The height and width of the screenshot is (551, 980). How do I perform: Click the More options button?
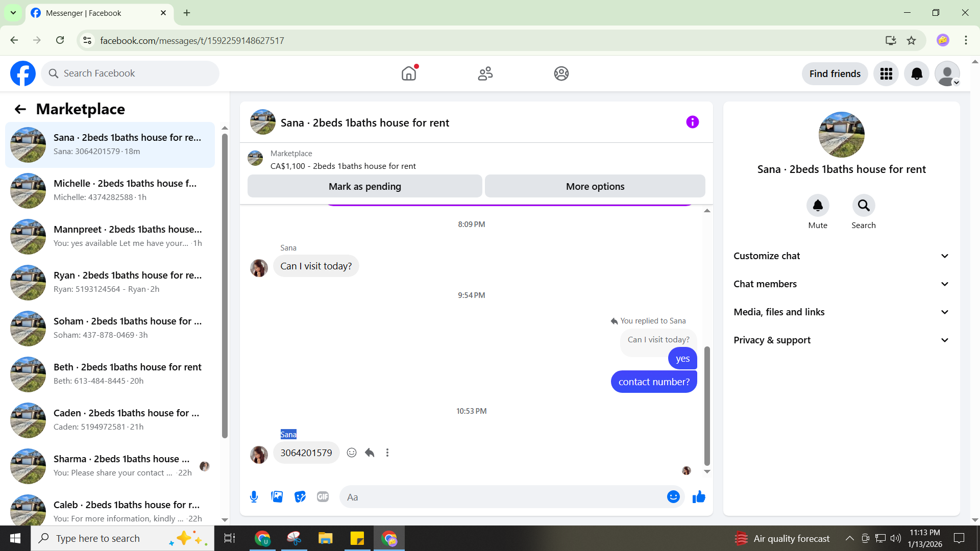pos(595,186)
